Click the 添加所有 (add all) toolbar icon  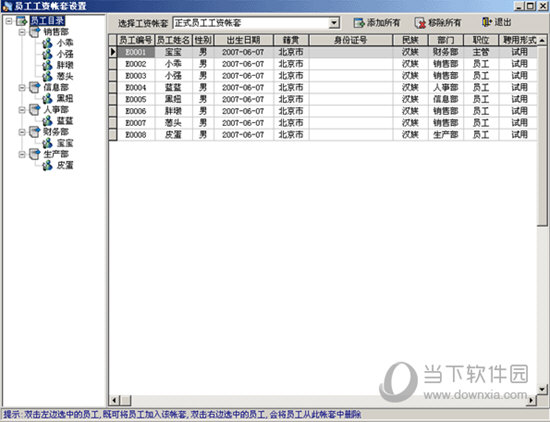[x=359, y=23]
